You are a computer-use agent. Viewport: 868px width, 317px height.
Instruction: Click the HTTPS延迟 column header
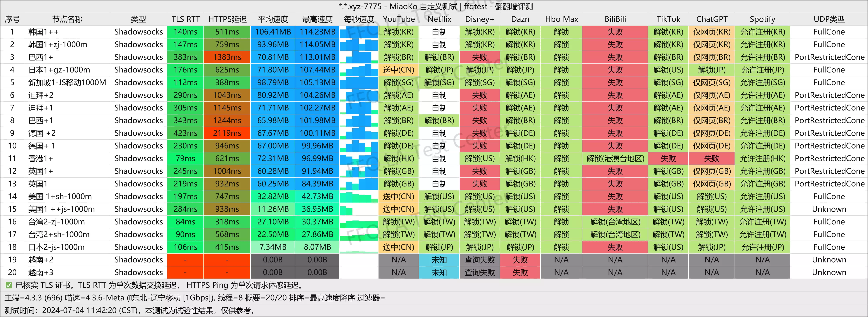(227, 19)
